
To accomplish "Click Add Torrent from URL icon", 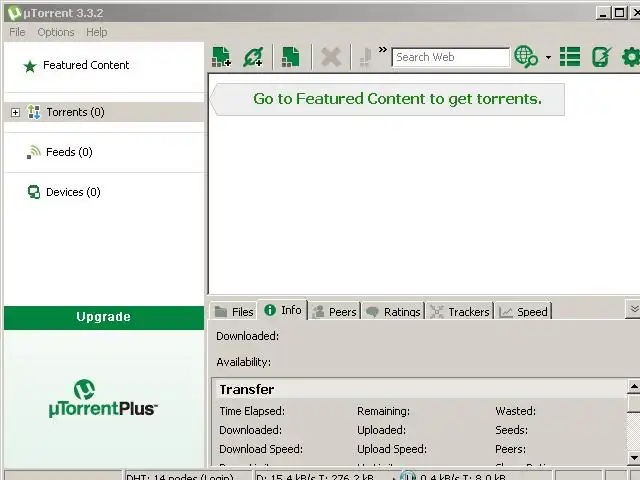I will [x=253, y=57].
